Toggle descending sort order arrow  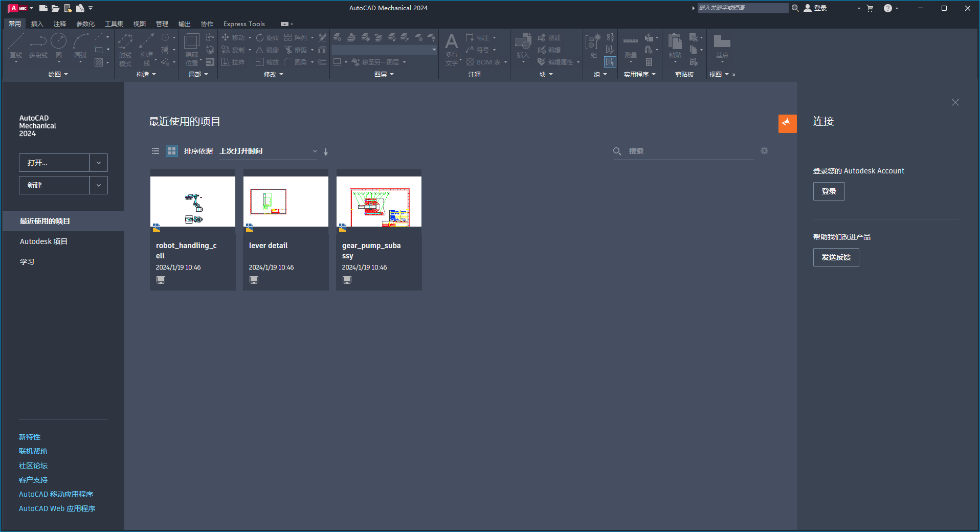(326, 152)
